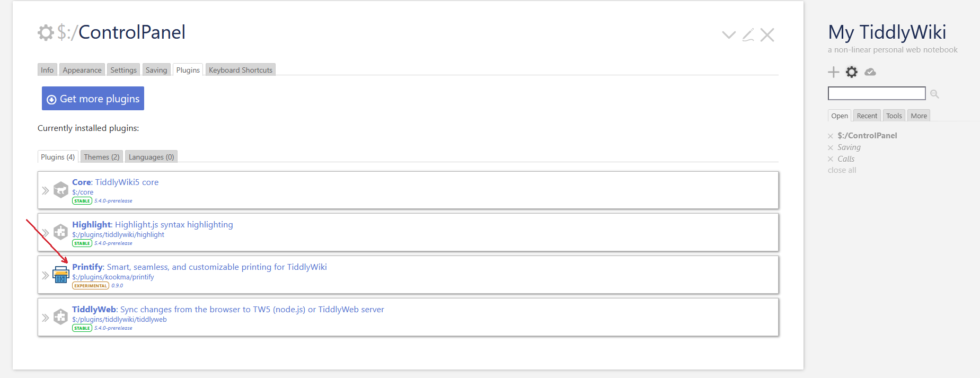Image resolution: width=980 pixels, height=378 pixels.
Task: Click the sidebar search input field
Action: click(x=876, y=93)
